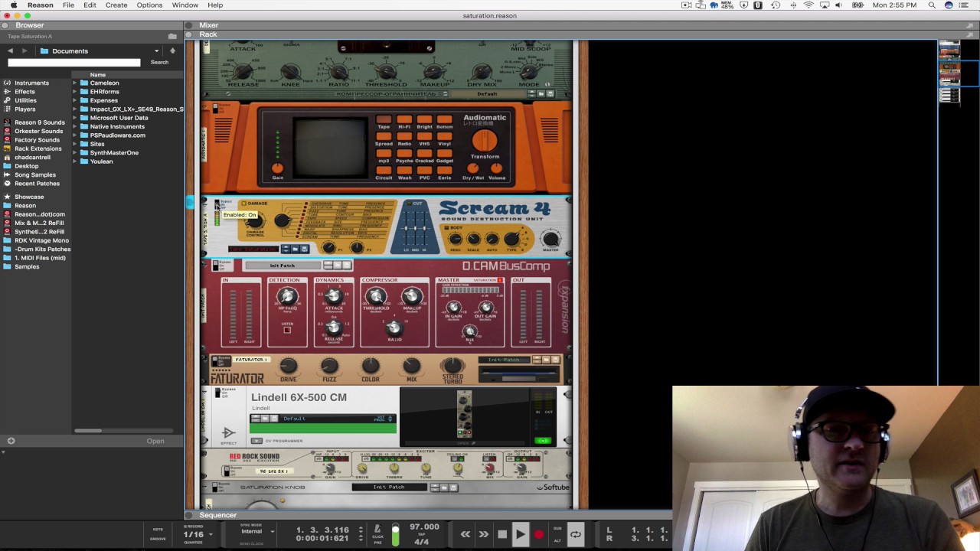The image size is (980, 551).
Task: Toggle the Lindell 6X-500 bypass switch
Action: point(217,393)
